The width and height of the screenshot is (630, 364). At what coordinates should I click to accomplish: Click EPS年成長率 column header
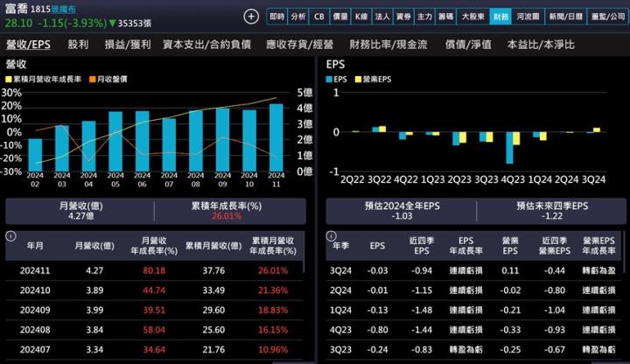pos(465,246)
